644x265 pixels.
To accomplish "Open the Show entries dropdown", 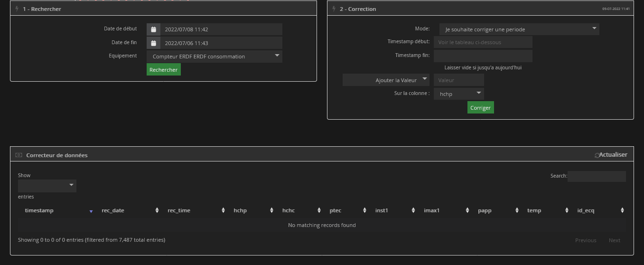I will click(x=47, y=186).
